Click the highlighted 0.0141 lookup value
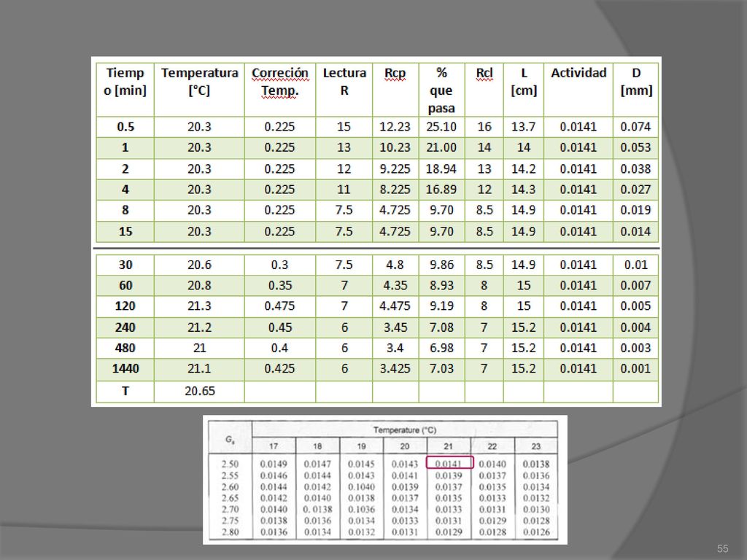Viewport: 747px width, 560px height. [449, 463]
